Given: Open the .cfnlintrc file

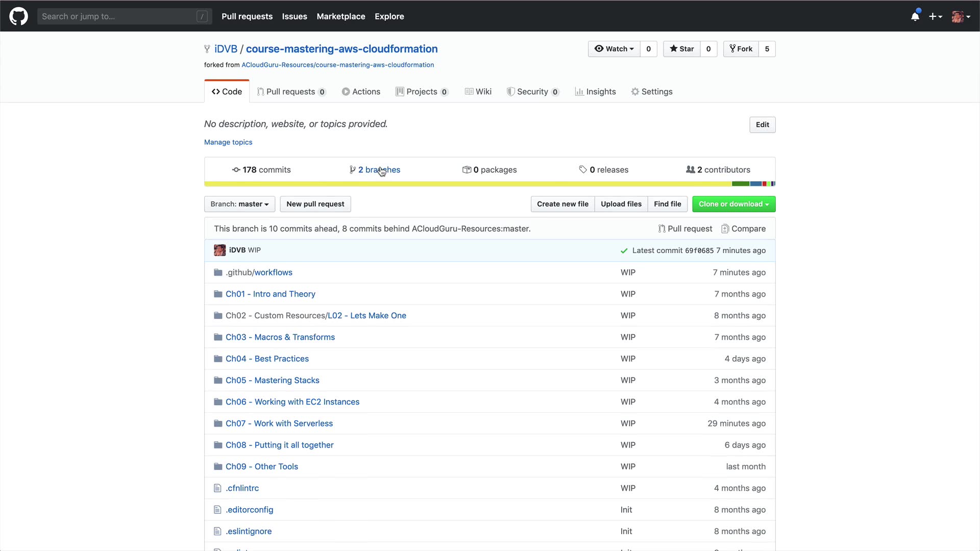Looking at the screenshot, I should pos(242,488).
